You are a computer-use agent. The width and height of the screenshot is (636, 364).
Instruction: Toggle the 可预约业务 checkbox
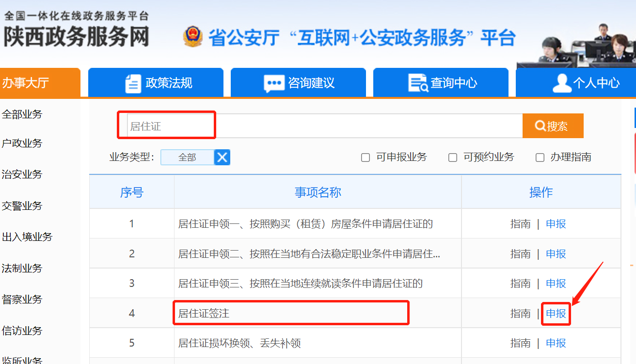[453, 158]
